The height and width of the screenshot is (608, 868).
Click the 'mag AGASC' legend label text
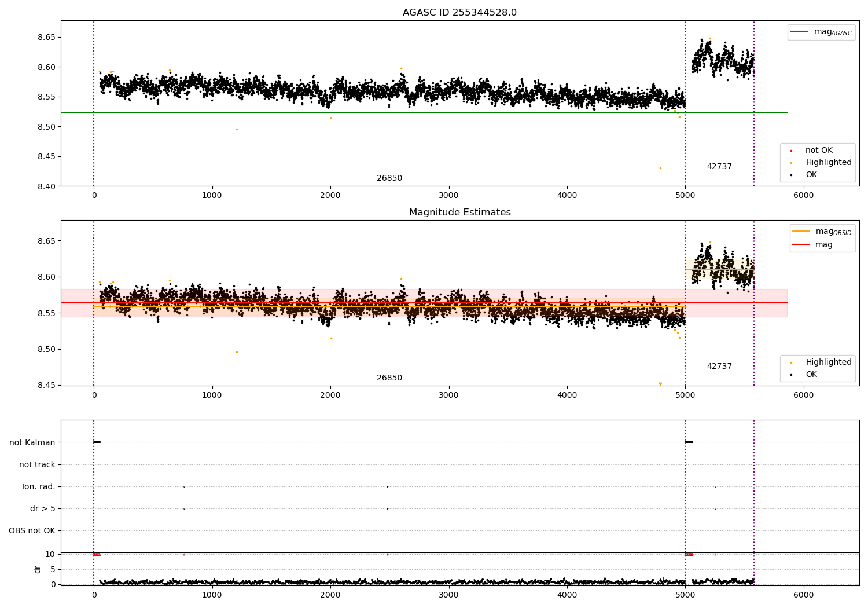click(x=833, y=32)
